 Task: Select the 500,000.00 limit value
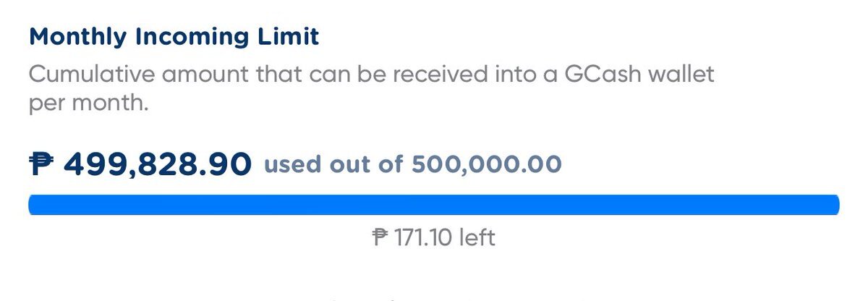pos(487,164)
